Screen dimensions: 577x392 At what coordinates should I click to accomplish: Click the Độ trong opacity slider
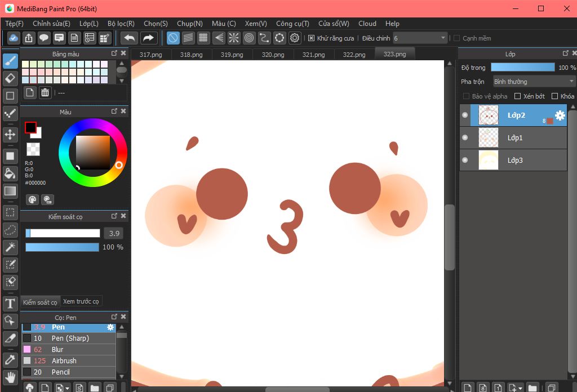(523, 67)
